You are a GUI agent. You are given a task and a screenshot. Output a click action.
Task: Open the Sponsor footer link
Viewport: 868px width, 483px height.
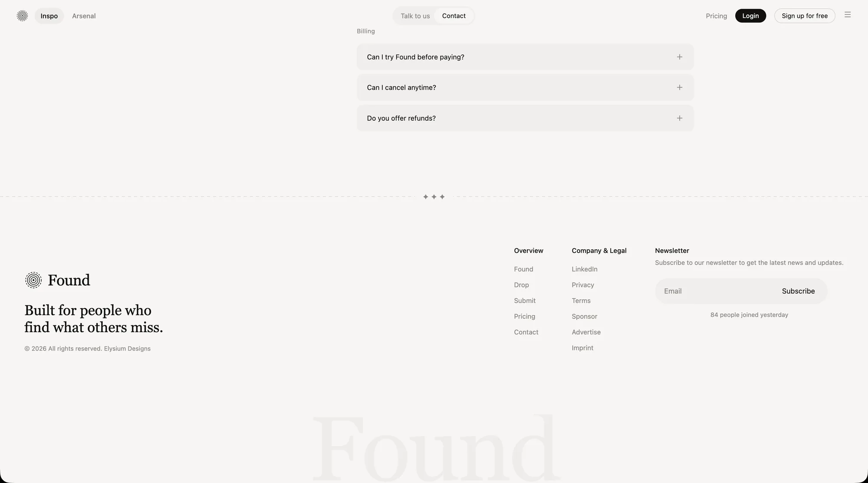[x=584, y=316]
